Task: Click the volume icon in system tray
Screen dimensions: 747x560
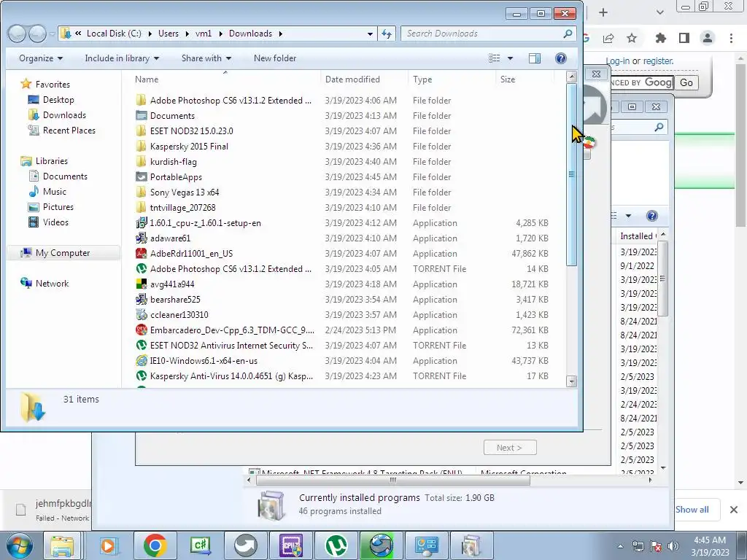Action: click(673, 545)
